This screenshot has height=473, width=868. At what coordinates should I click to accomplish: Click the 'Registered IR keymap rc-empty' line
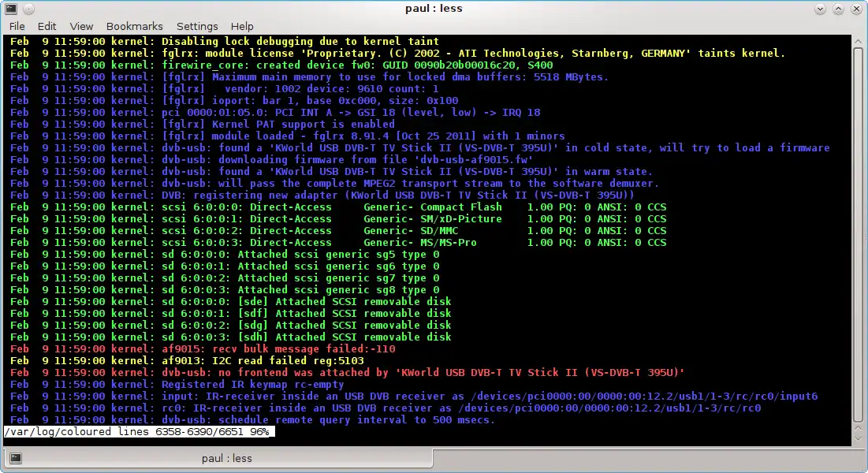tap(177, 384)
